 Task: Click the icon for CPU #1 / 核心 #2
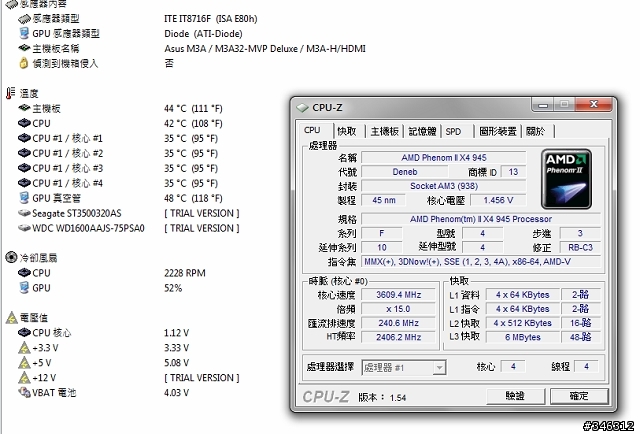[x=24, y=153]
